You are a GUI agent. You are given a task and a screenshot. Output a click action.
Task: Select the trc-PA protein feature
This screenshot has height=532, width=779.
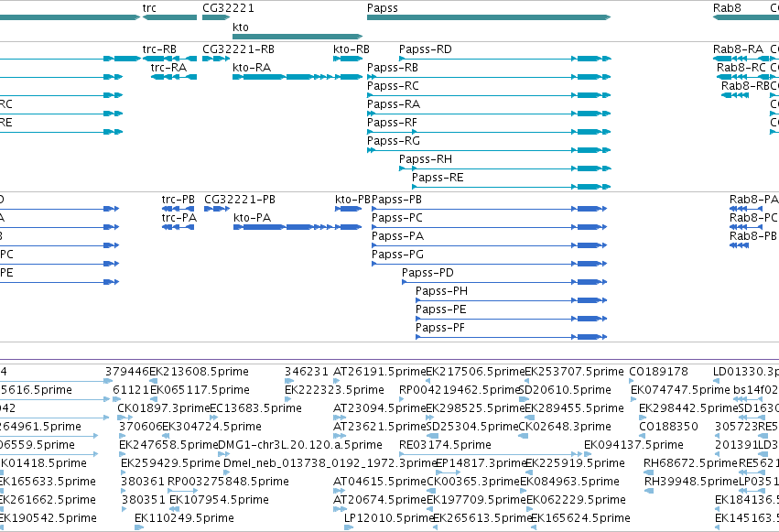178,227
